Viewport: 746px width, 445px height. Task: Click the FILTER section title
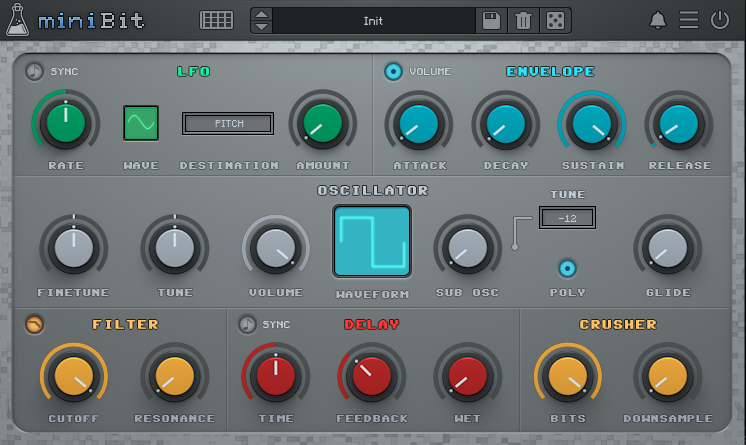[125, 325]
